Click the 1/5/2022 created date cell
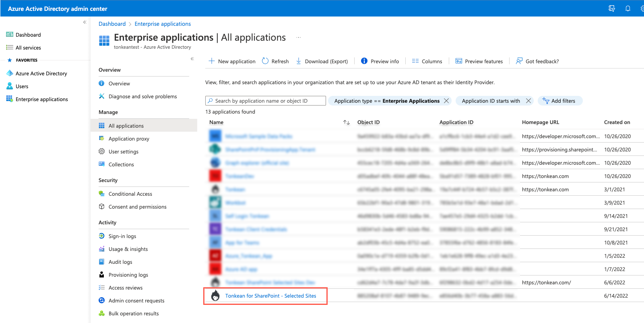The width and height of the screenshot is (644, 323). [x=614, y=256]
